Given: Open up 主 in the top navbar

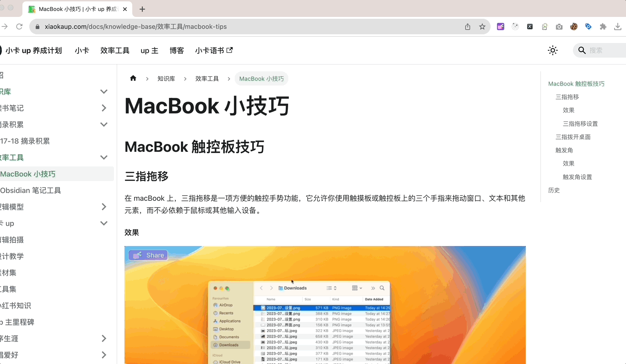Looking at the screenshot, I should (150, 50).
